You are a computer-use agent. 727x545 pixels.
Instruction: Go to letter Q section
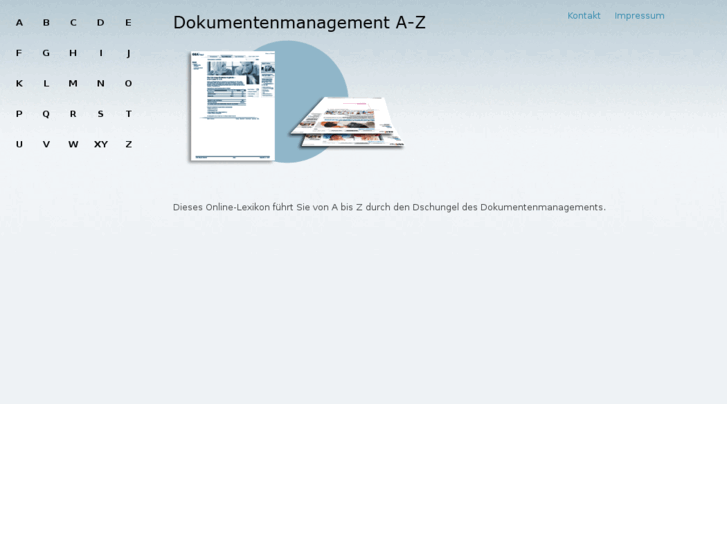(46, 114)
